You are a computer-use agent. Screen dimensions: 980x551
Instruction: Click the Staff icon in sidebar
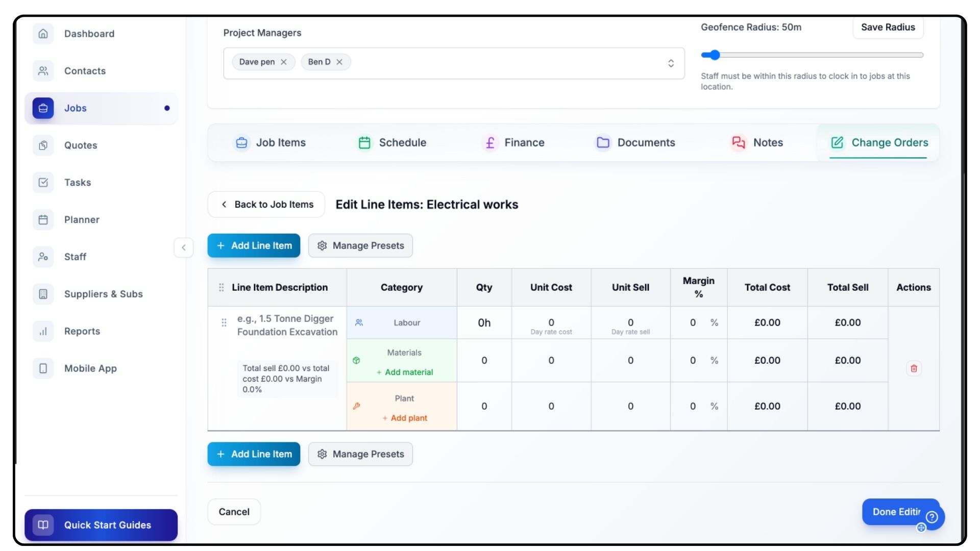click(x=43, y=257)
